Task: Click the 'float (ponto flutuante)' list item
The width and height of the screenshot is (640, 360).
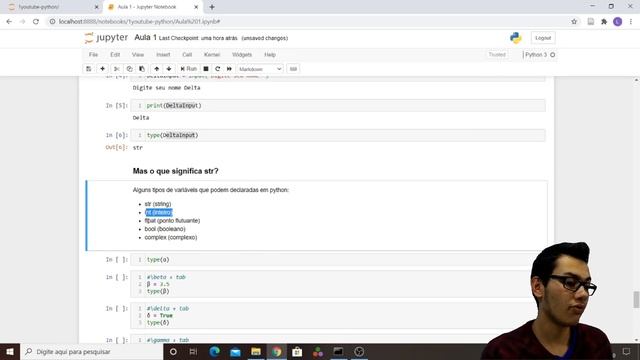Action: pos(172,220)
